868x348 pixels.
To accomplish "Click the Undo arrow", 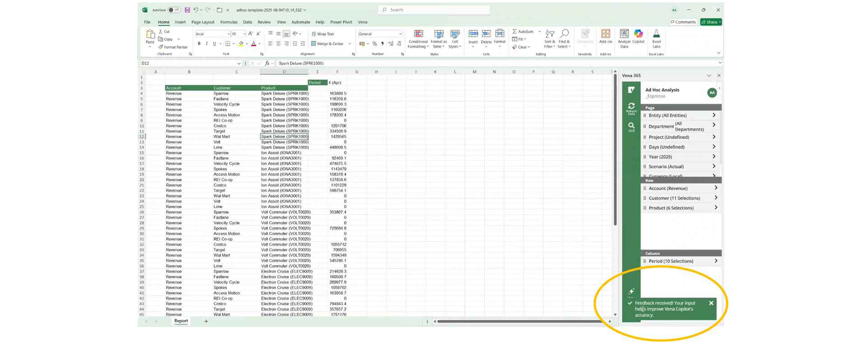I will coord(196,10).
